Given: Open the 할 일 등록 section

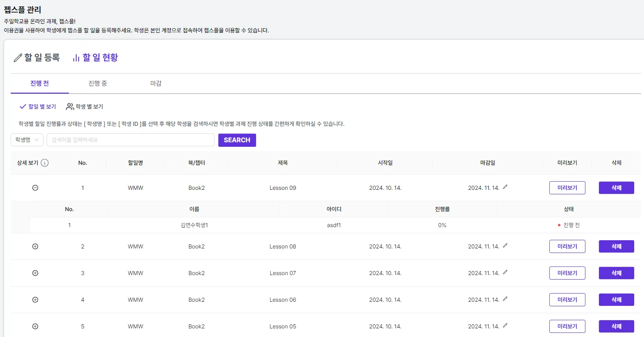Looking at the screenshot, I should click(x=37, y=57).
